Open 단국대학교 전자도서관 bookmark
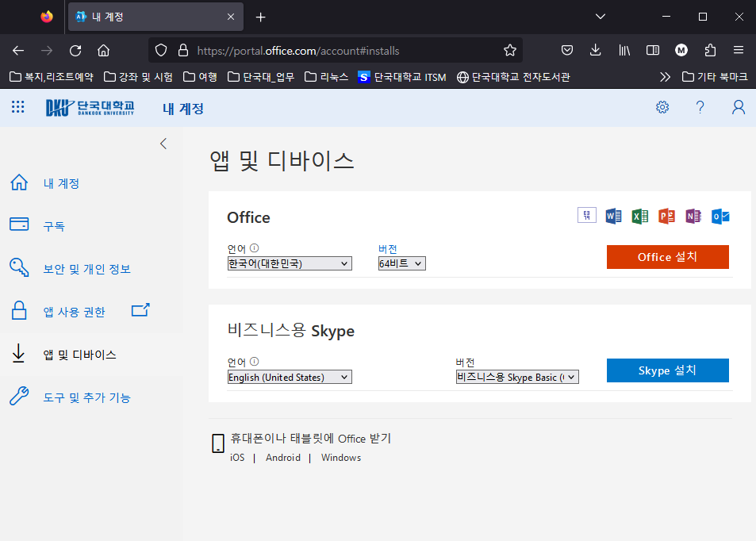Viewport: 756px width, 541px height. click(513, 77)
